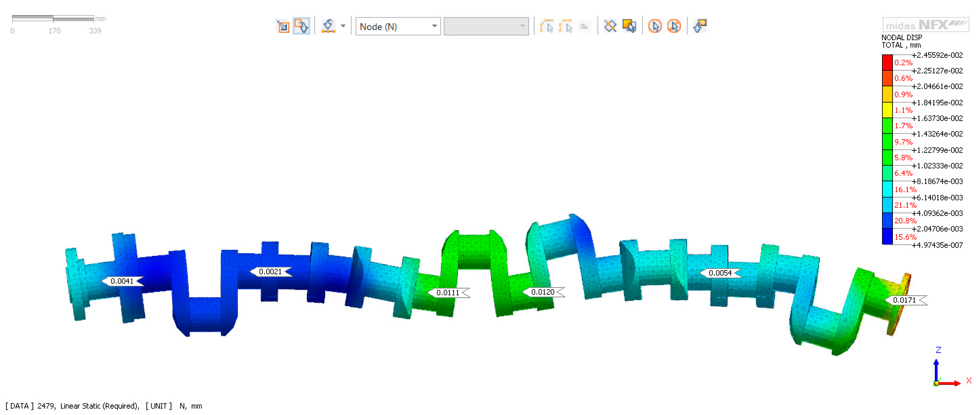Open the arrow beside the selection-path tool
980x415 pixels.
pos(343,26)
